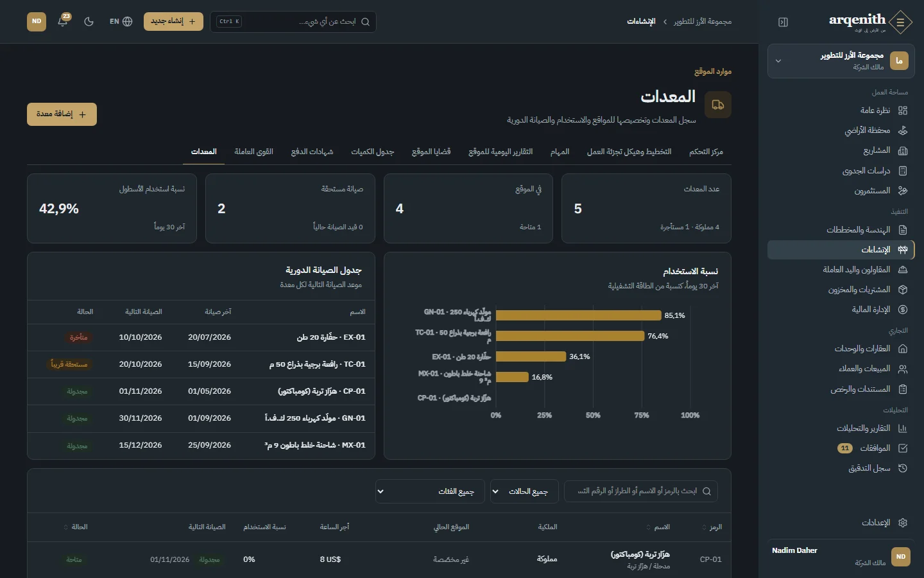The image size is (924, 578).
Task: Sort the table by the الاسم column header
Action: (658, 527)
